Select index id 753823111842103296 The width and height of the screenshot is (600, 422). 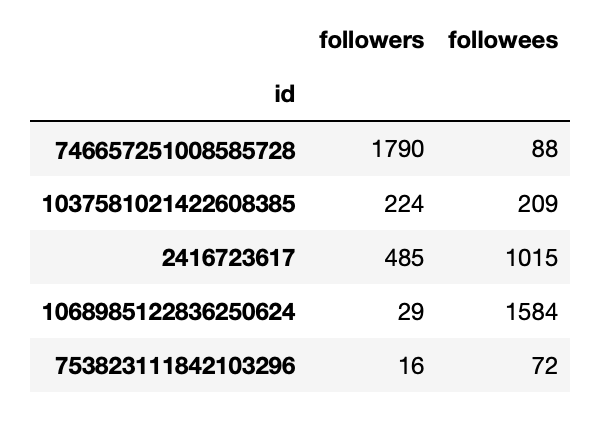coord(177,366)
